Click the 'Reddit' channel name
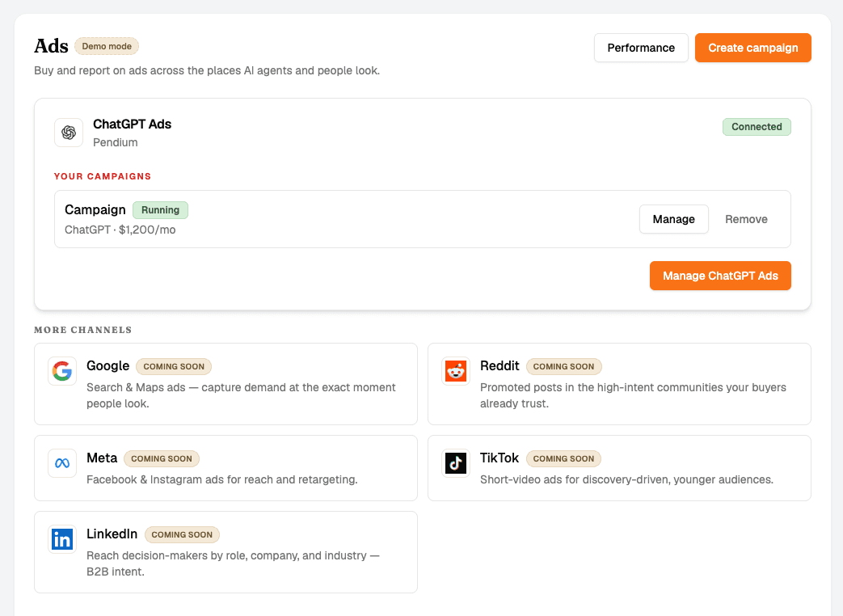 click(x=499, y=366)
